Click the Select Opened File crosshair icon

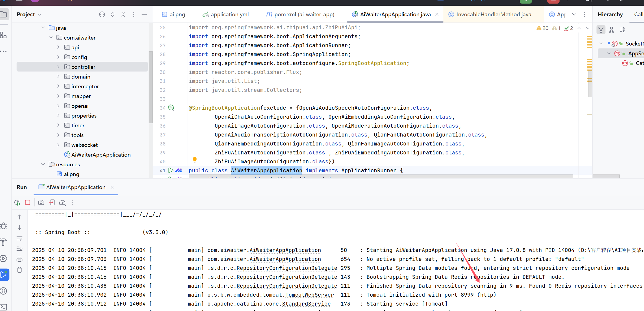102,14
